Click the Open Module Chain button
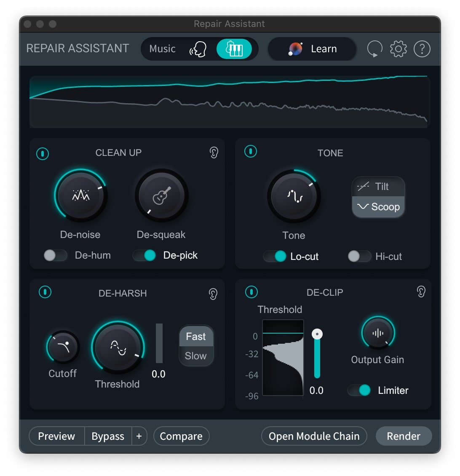This screenshot has height=476, width=460. [314, 436]
